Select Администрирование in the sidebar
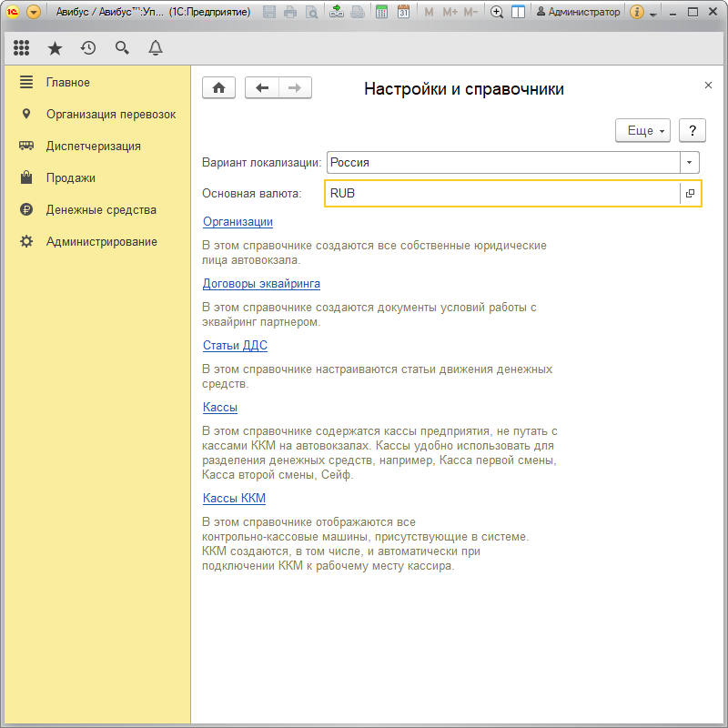 pos(101,241)
